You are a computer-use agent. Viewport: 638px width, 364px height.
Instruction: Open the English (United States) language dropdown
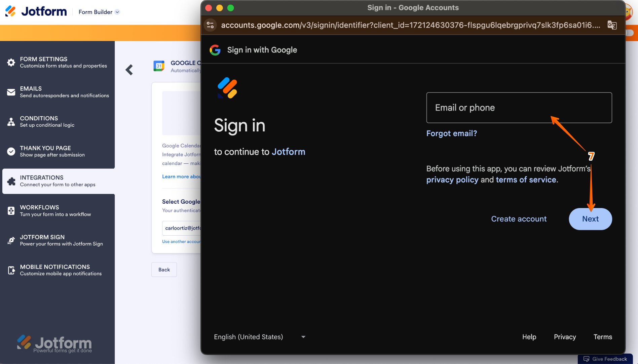(259, 337)
